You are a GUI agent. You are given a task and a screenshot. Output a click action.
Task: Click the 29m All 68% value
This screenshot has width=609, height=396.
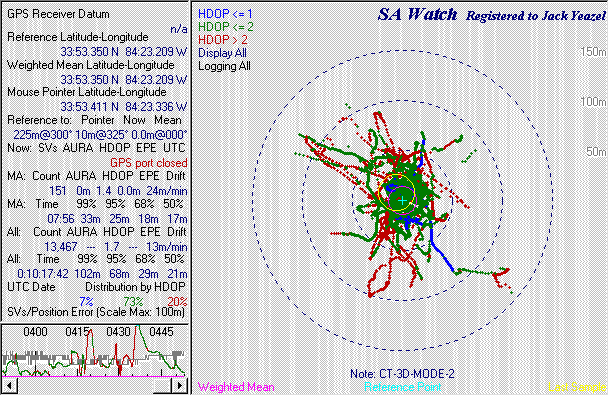[148, 274]
